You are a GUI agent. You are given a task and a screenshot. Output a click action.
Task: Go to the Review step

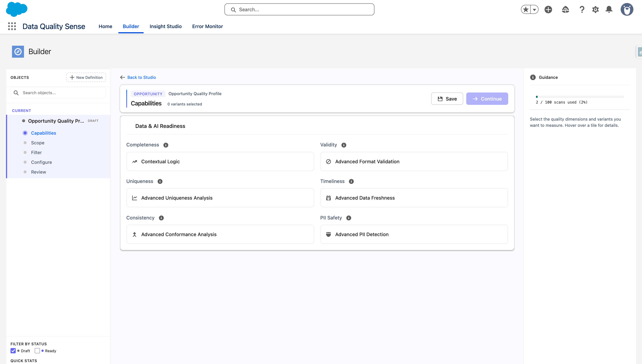click(39, 172)
